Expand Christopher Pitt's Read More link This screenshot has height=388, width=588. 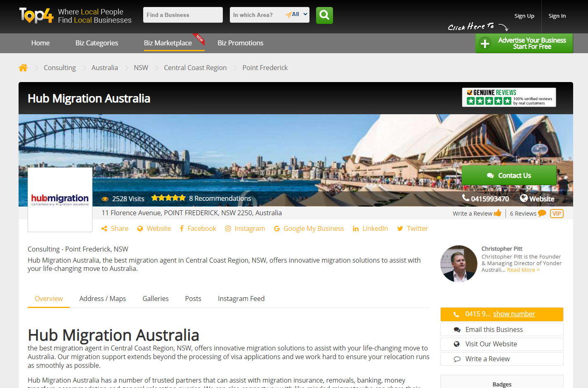point(523,270)
